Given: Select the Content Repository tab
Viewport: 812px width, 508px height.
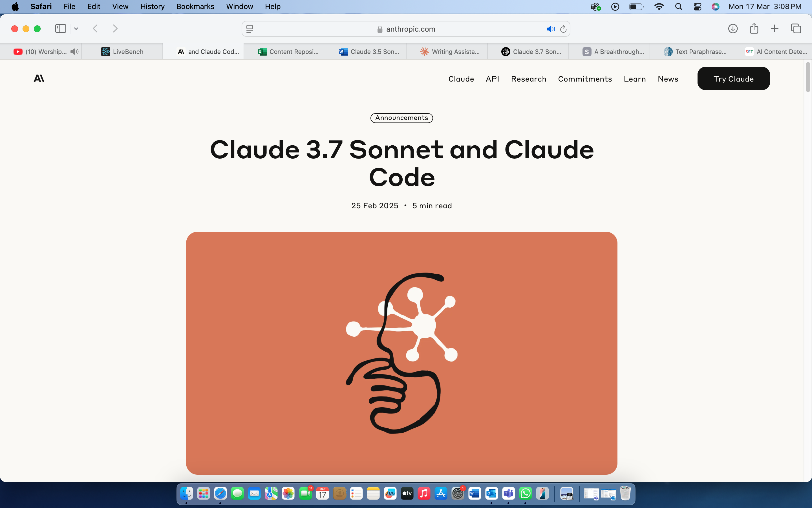Looking at the screenshot, I should (284, 51).
